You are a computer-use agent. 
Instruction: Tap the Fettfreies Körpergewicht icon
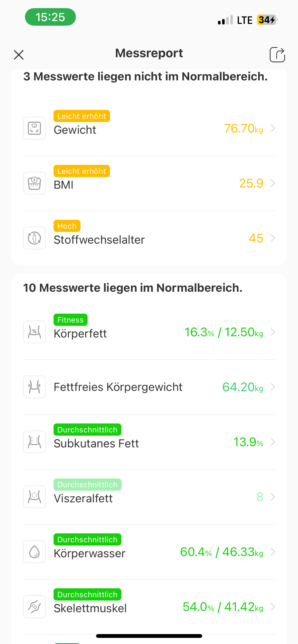point(35,387)
